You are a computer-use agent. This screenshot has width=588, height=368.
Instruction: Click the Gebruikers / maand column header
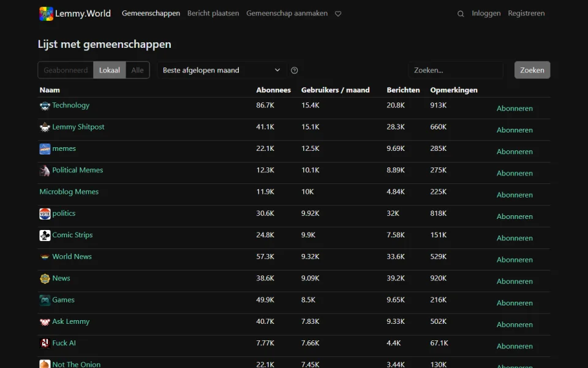coord(335,90)
